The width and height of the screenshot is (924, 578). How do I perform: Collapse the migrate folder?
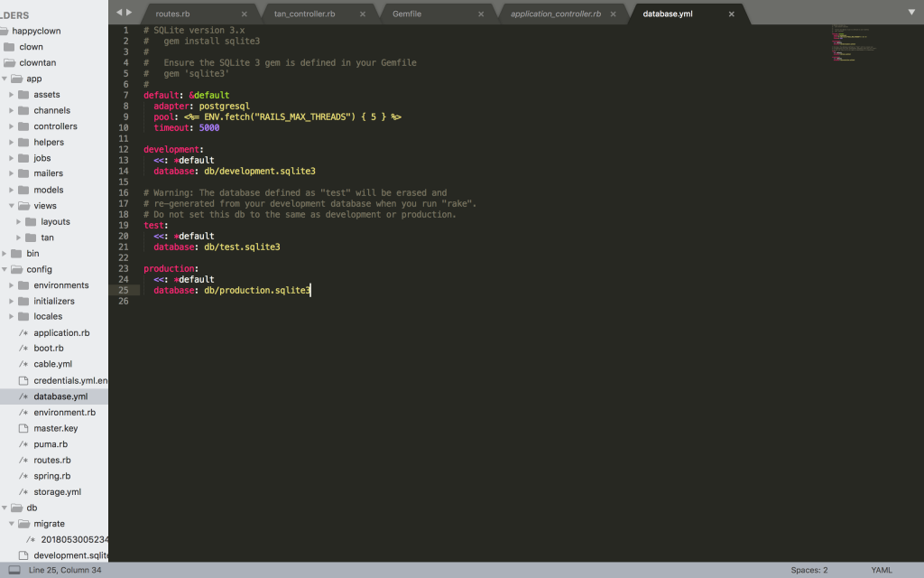pyautogui.click(x=11, y=524)
